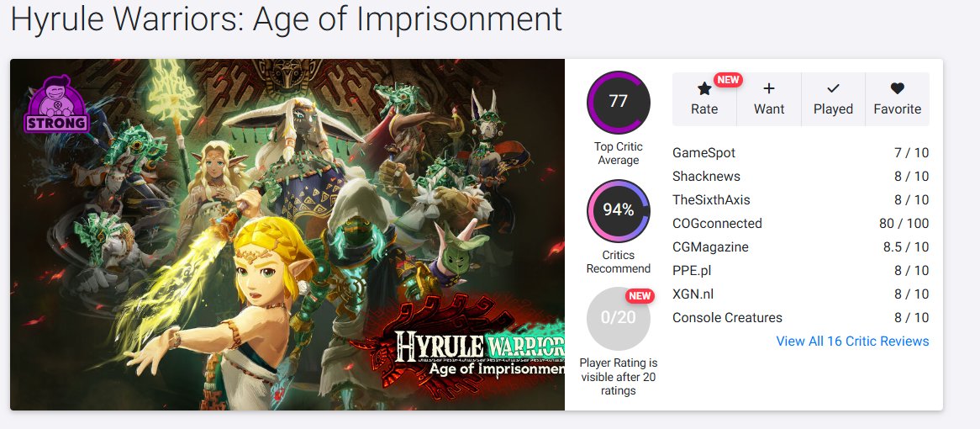The height and width of the screenshot is (429, 980).
Task: Open the XGN.nl review
Action: (693, 294)
